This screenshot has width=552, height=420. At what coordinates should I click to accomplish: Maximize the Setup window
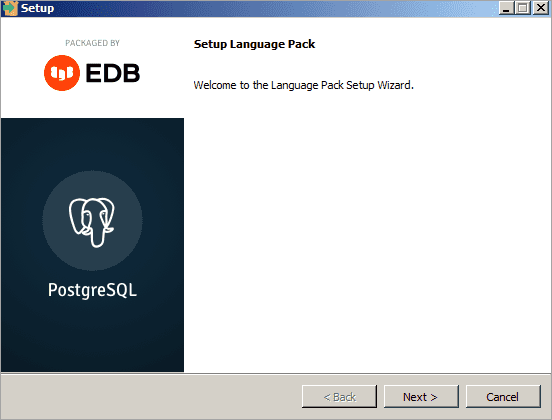click(523, 8)
